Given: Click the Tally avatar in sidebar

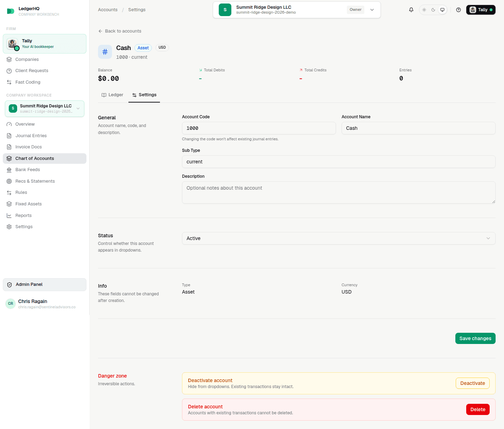Looking at the screenshot, I should 13,44.
